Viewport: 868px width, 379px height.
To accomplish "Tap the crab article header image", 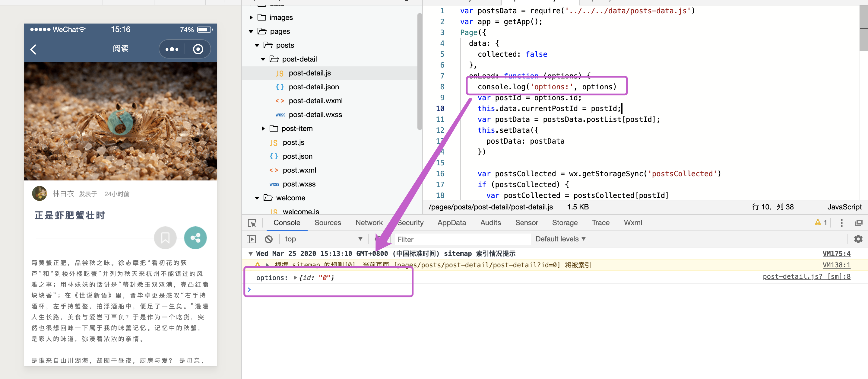I will click(121, 121).
